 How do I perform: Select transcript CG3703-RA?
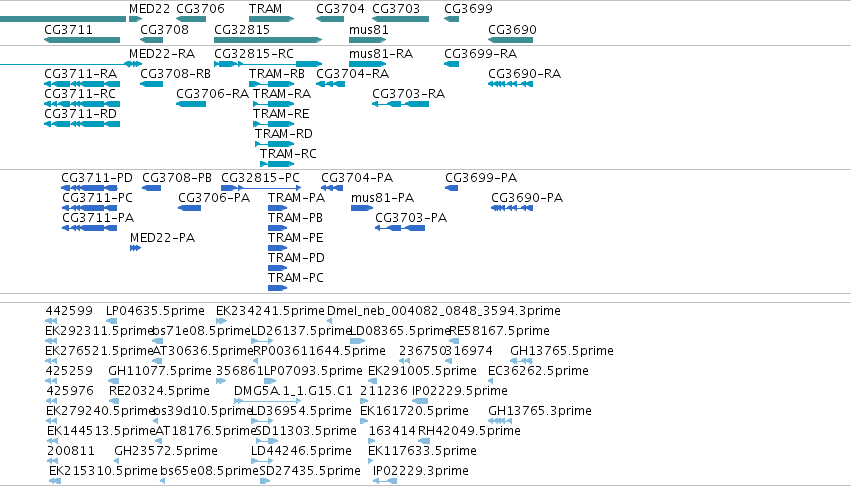[x=409, y=94]
